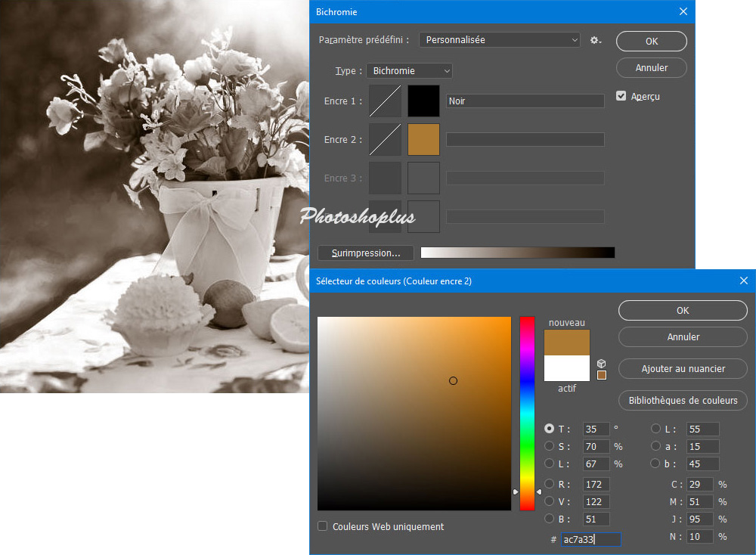Screen dimensions: 756x555
Task: Click the small web-safe color swatch
Action: coord(602,375)
